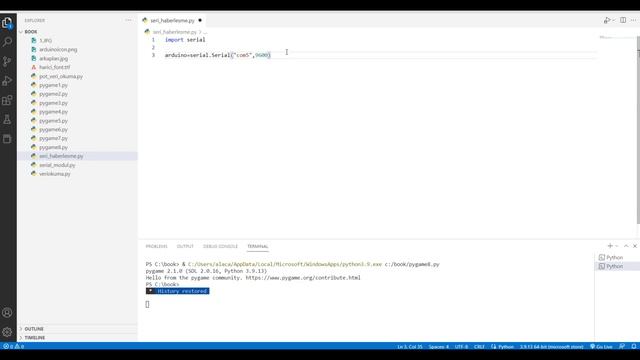Open the Testing flask view
The height and width of the screenshot is (360, 640).
[x=7, y=120]
